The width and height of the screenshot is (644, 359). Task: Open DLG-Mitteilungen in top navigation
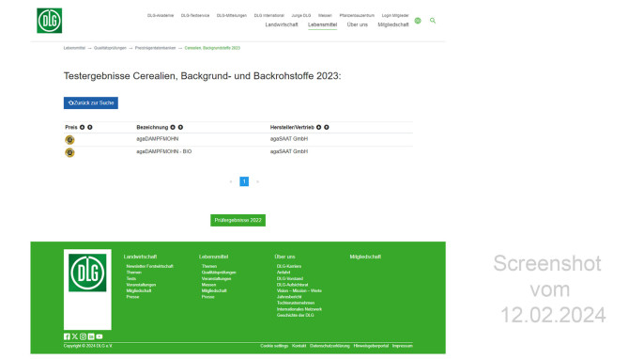tap(232, 16)
